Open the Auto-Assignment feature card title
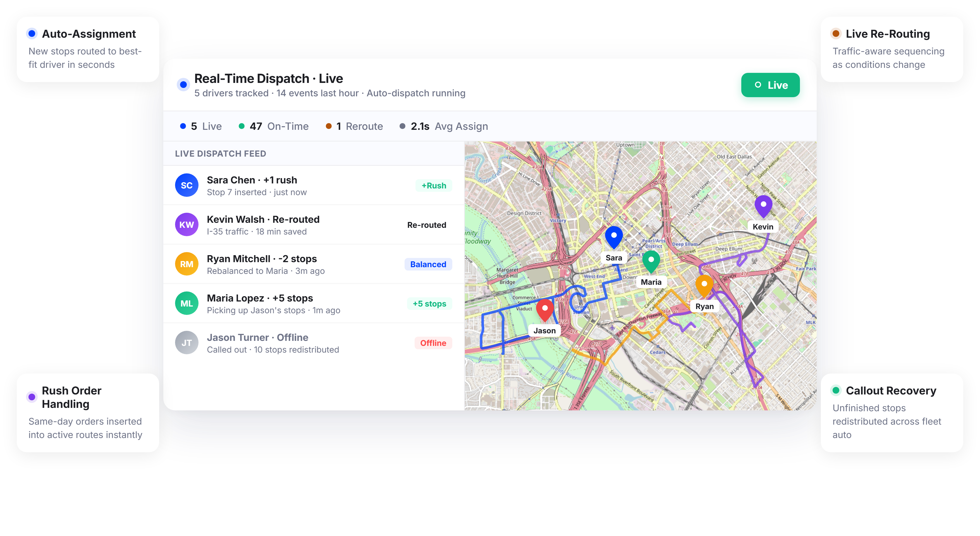Screen dimensions: 980x536 coord(89,34)
